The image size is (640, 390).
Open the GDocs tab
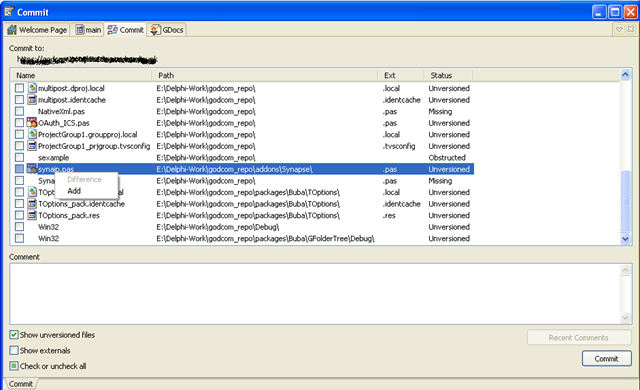[x=167, y=30]
